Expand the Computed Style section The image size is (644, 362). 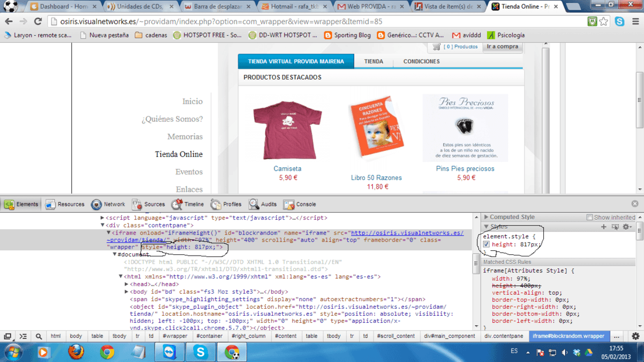click(487, 217)
